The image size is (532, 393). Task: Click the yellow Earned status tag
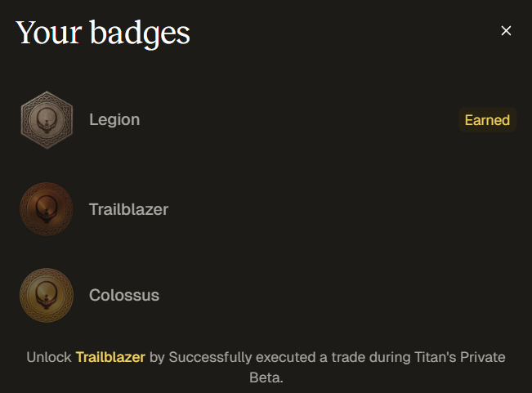(487, 120)
